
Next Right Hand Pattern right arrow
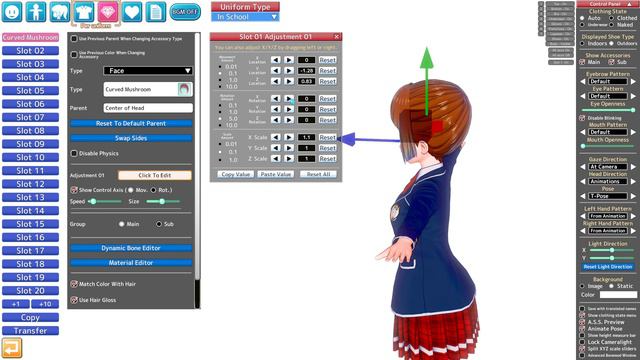point(633,231)
